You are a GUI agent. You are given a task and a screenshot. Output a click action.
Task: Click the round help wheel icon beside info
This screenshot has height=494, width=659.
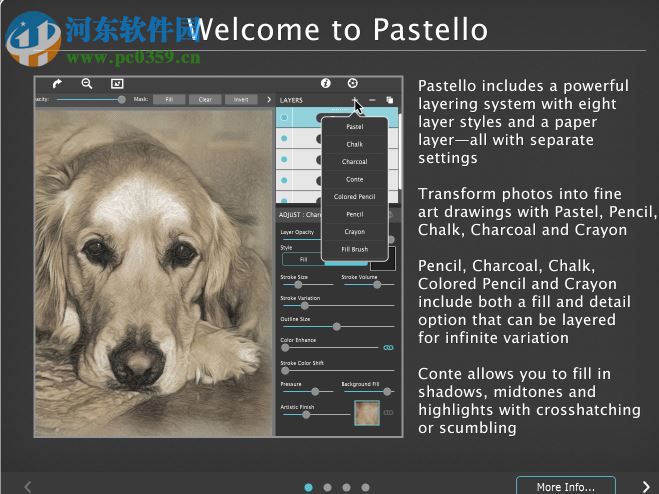353,83
